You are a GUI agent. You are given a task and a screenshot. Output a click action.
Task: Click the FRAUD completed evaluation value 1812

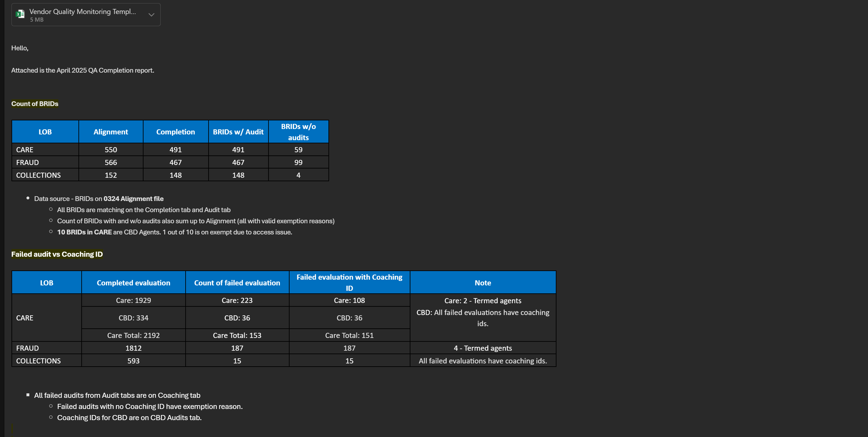coord(133,348)
